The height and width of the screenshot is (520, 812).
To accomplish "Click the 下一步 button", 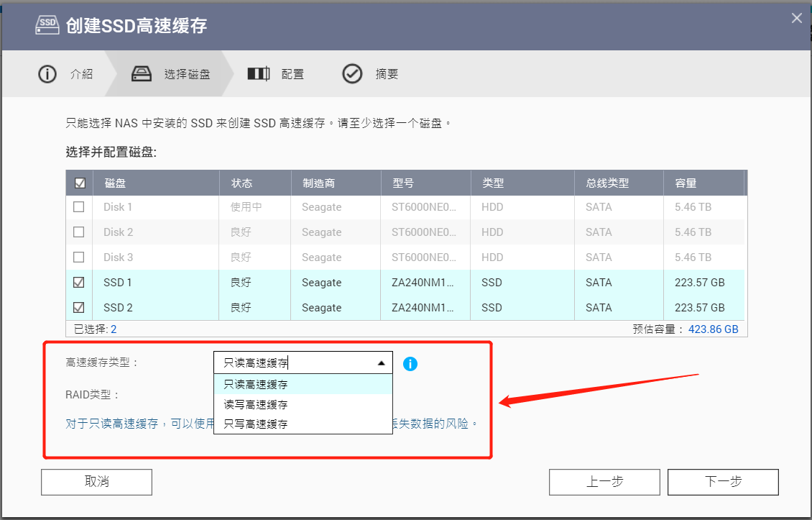I will pyautogui.click(x=723, y=482).
